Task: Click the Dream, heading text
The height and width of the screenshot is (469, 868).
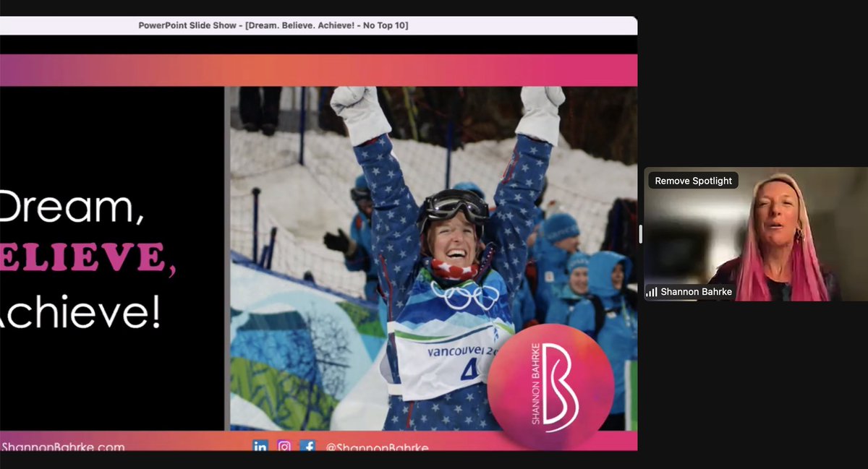Action: click(72, 207)
